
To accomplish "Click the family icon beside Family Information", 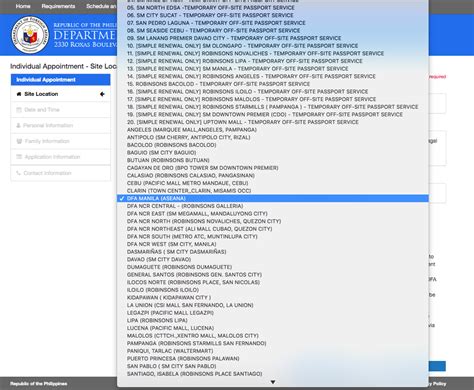I will tap(19, 141).
